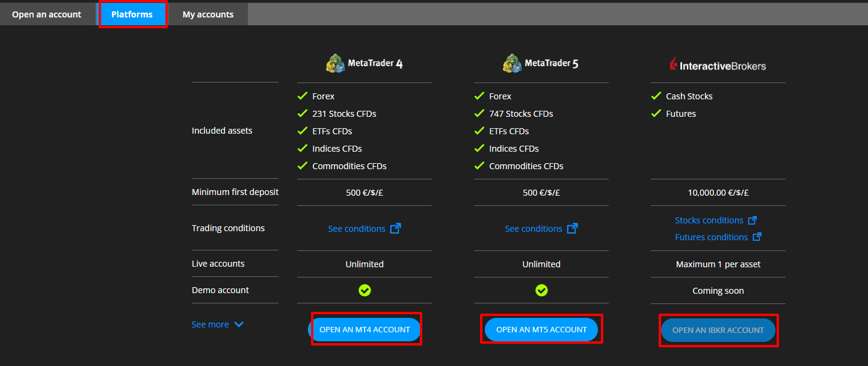Click external-link icon beside MT4 See conditions

click(395, 229)
